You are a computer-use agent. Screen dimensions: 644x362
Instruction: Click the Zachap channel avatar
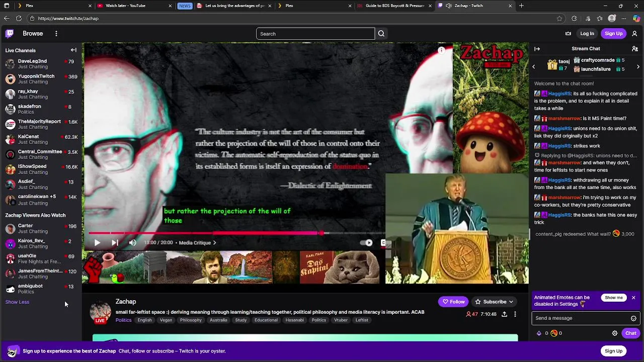[x=100, y=312]
